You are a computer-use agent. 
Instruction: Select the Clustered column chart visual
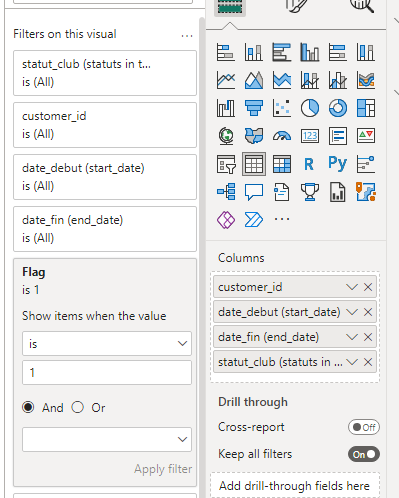point(310,52)
